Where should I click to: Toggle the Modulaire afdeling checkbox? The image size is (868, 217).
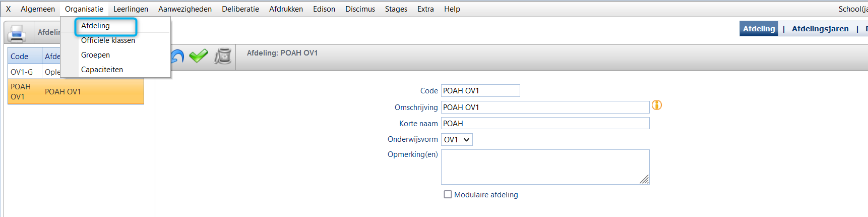point(448,194)
